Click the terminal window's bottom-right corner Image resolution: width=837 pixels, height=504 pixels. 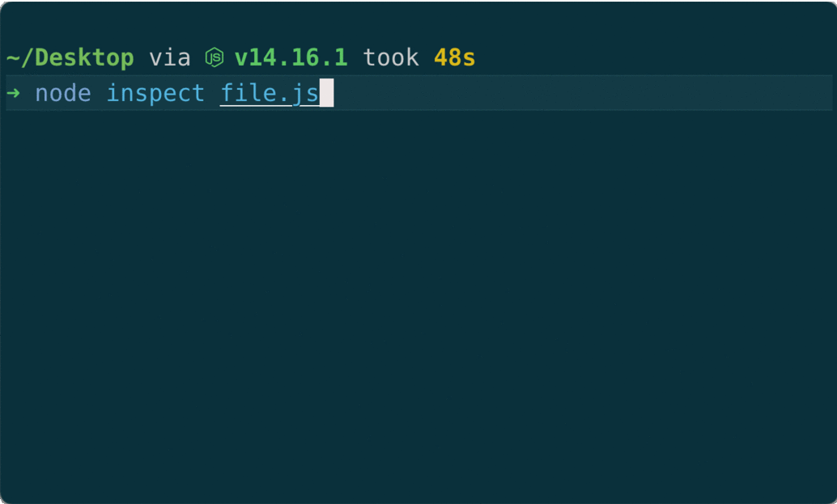831,498
